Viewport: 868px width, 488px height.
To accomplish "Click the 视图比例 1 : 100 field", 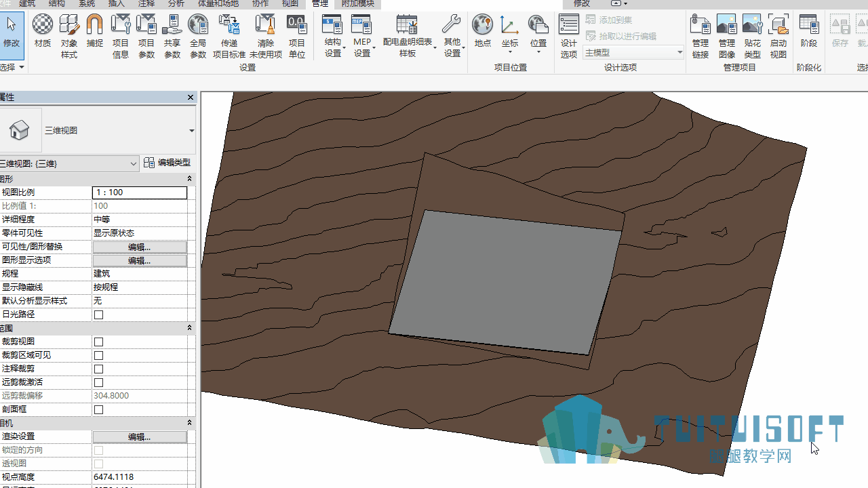I will tap(140, 192).
